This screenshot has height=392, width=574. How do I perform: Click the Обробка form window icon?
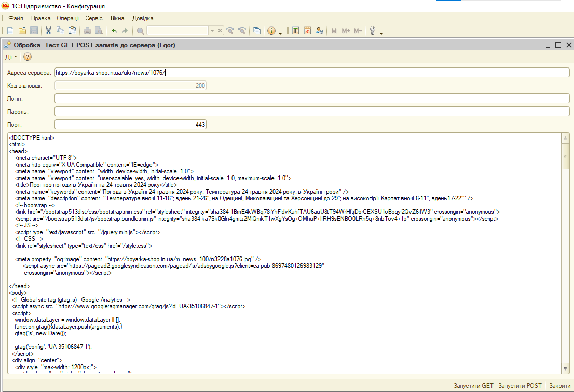(7, 45)
